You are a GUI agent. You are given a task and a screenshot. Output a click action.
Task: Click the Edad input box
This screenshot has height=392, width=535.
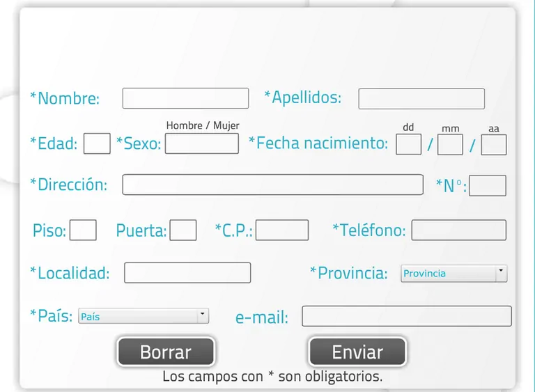(97, 143)
